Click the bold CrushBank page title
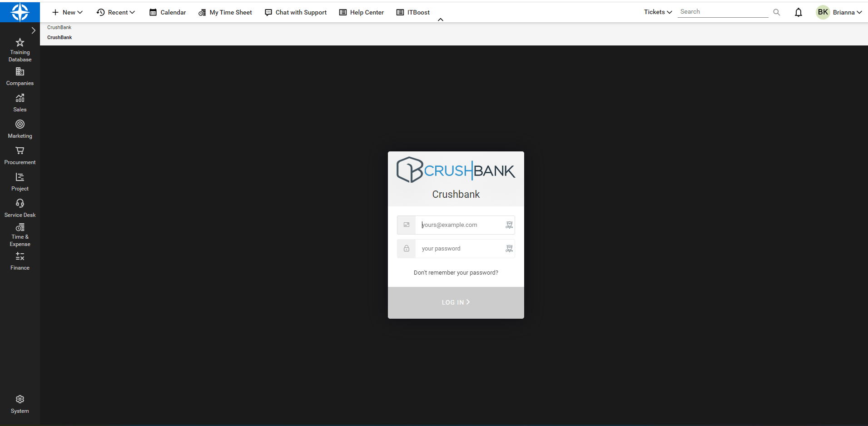Viewport: 868px width, 426px height. click(x=60, y=37)
